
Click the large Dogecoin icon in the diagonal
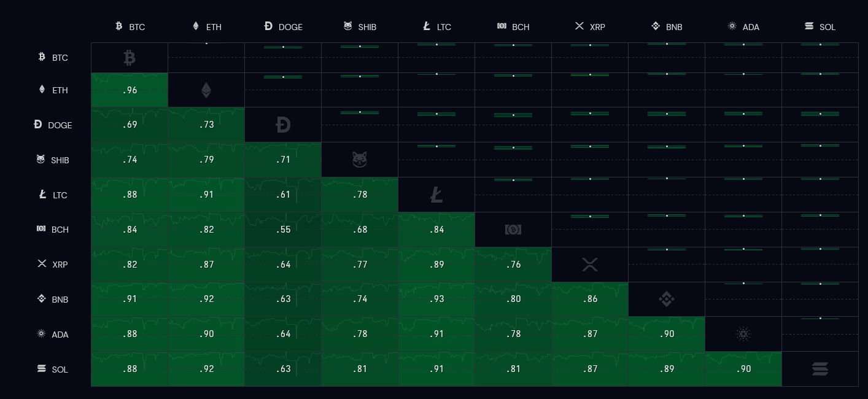click(x=283, y=125)
